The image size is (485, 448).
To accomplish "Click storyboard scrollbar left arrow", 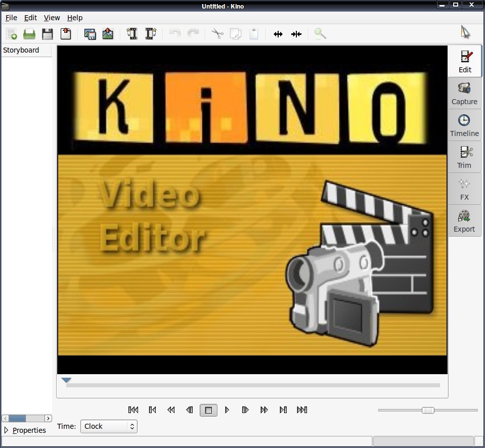I will coord(5,418).
